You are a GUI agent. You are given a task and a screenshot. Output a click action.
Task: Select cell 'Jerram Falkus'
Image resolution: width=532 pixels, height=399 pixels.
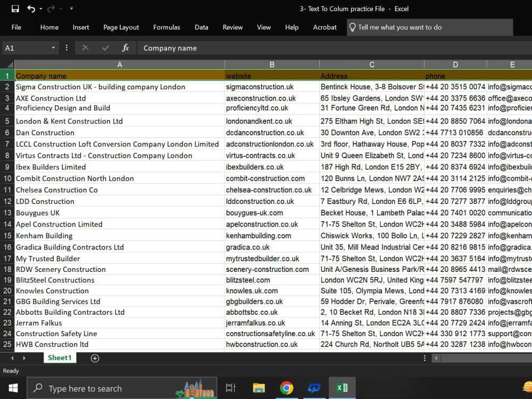coord(119,323)
